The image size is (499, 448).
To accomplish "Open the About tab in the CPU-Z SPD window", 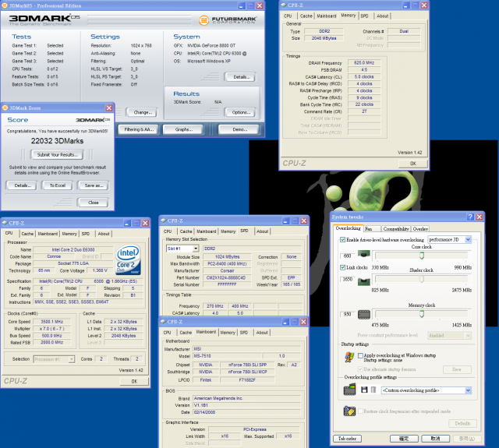I will point(262,231).
